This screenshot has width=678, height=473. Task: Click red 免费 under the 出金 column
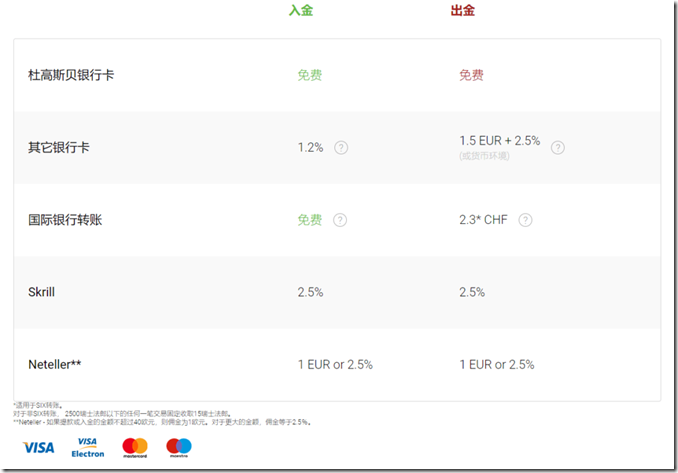[471, 75]
